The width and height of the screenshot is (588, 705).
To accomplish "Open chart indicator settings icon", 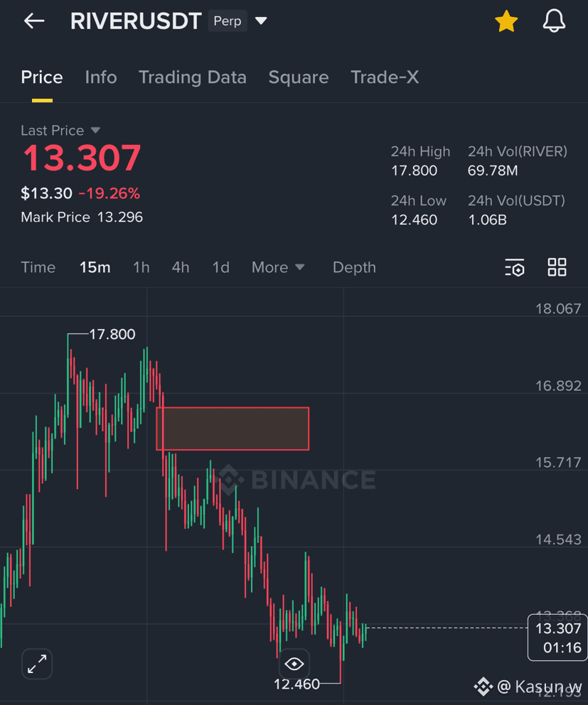I will click(515, 267).
